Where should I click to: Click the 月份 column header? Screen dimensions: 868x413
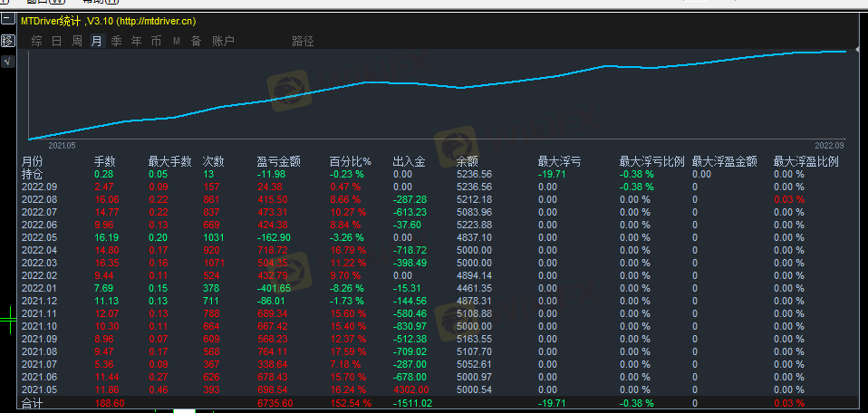(32, 161)
